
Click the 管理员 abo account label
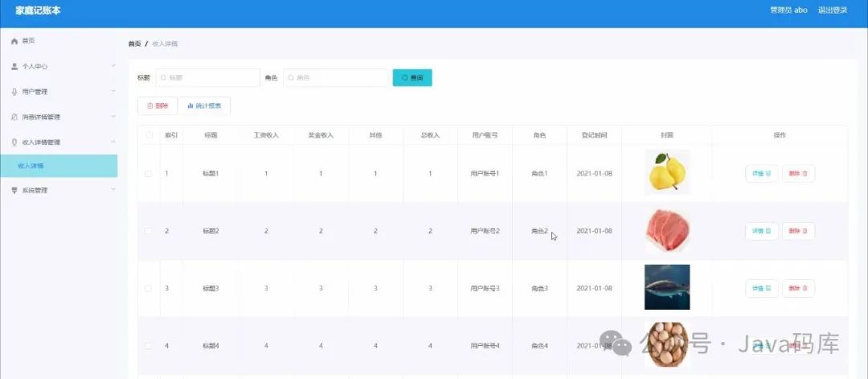[789, 10]
